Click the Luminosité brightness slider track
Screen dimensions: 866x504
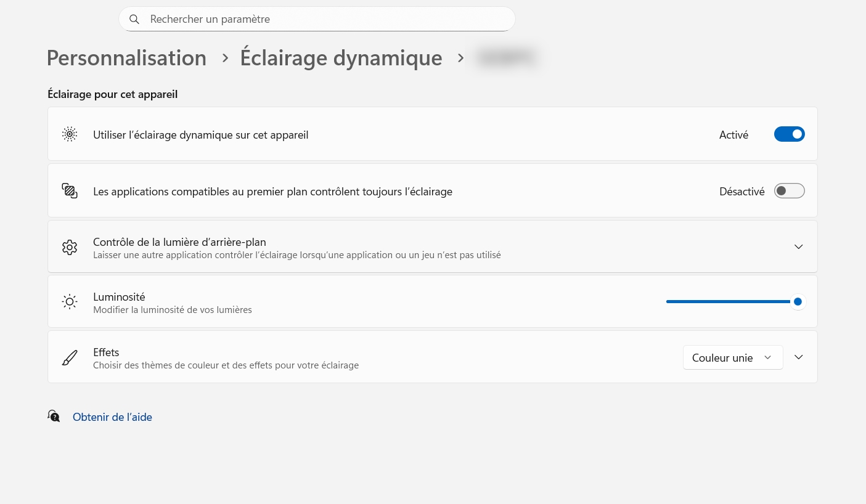pyautogui.click(x=727, y=302)
